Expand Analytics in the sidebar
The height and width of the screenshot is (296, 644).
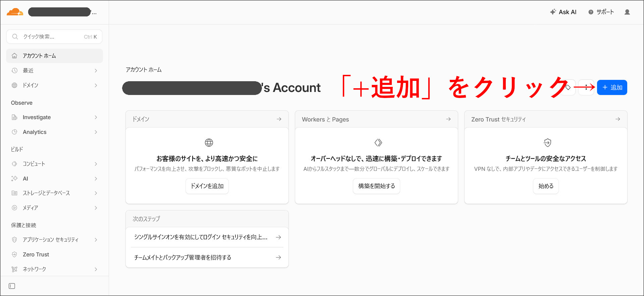click(54, 132)
